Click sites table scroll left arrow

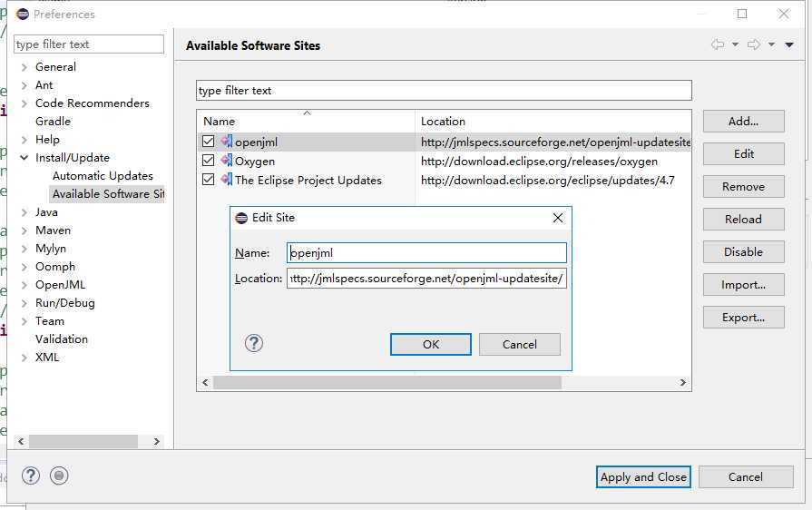(205, 383)
